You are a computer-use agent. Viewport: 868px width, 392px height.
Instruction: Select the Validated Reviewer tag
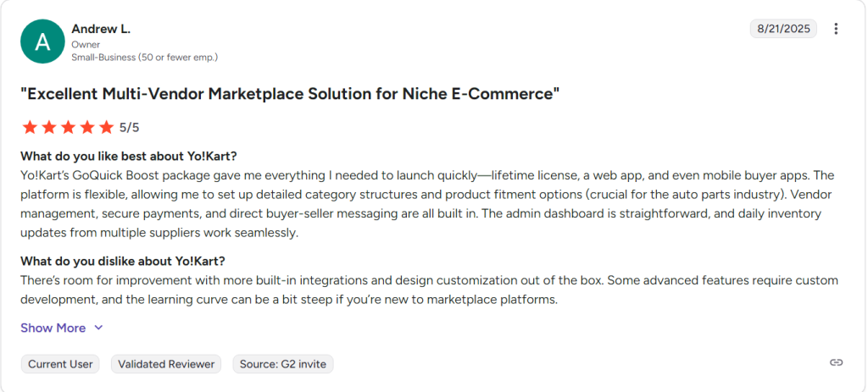[x=166, y=364]
